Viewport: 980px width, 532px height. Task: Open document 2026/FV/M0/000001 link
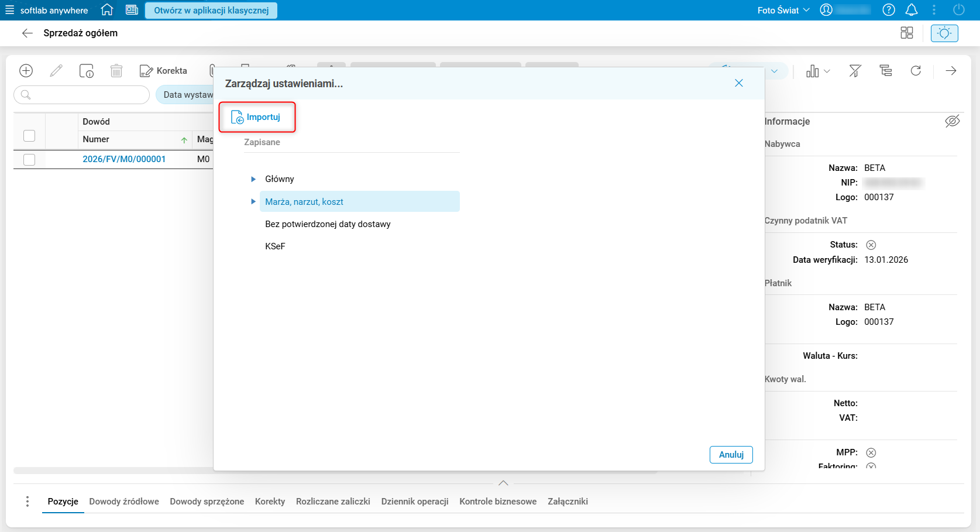124,159
